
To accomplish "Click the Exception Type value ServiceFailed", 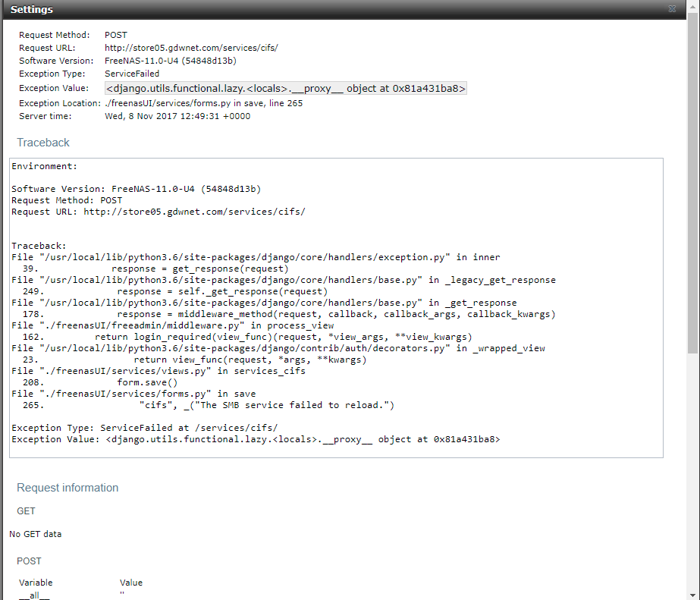I will tap(132, 74).
